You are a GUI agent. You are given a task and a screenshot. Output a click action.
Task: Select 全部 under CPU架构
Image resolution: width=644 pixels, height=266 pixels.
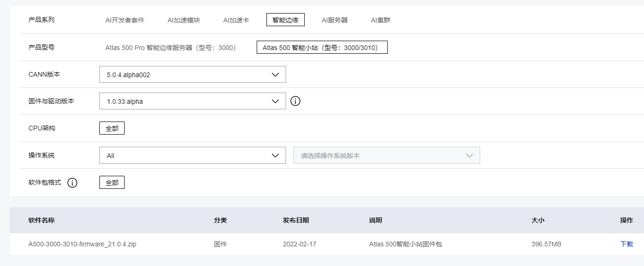tap(112, 128)
